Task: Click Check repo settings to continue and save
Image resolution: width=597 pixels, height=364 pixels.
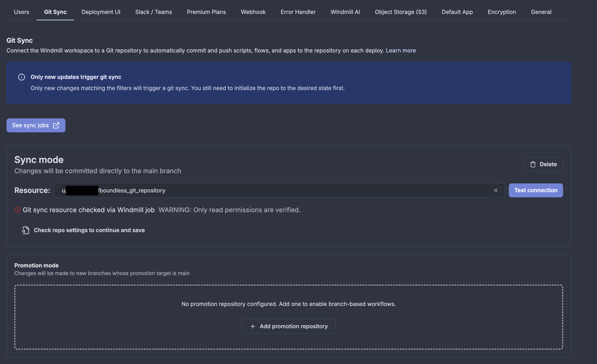Action: coord(89,230)
